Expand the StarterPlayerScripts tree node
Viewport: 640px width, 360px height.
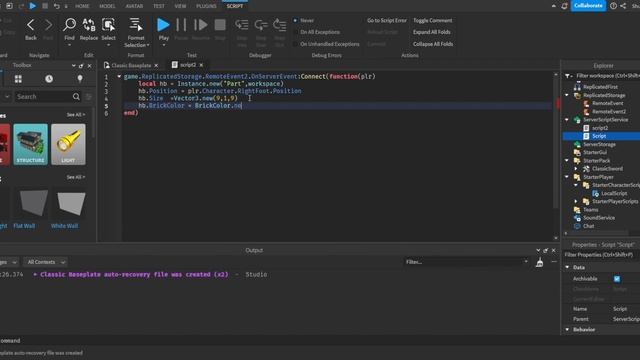coord(576,201)
